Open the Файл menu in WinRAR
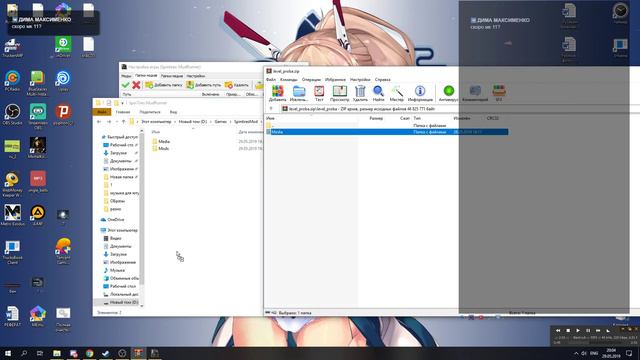The width and height of the screenshot is (640, 360). tap(271, 80)
